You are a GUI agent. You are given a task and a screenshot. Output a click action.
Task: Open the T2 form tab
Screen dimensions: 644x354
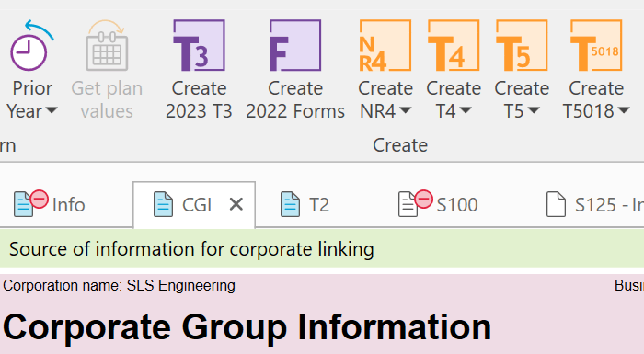pyautogui.click(x=305, y=204)
